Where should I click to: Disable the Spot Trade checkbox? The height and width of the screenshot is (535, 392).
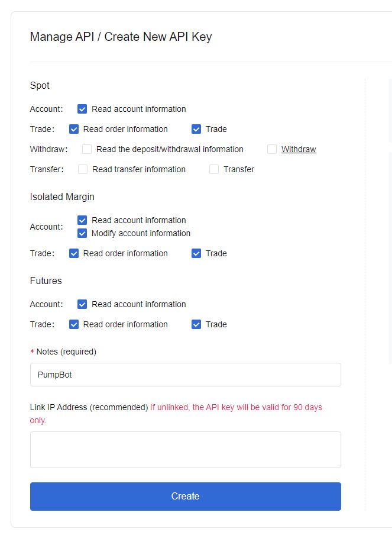196,129
